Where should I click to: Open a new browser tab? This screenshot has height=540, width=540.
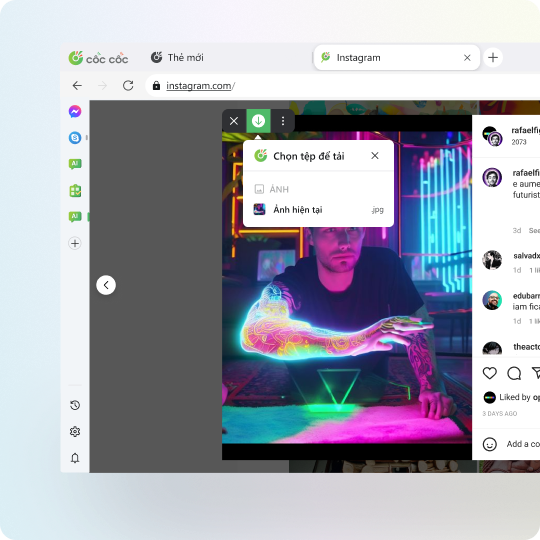pyautogui.click(x=493, y=58)
